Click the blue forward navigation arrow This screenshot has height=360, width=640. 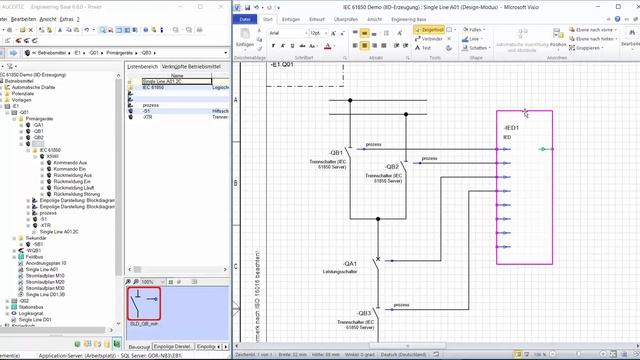click(x=13, y=53)
